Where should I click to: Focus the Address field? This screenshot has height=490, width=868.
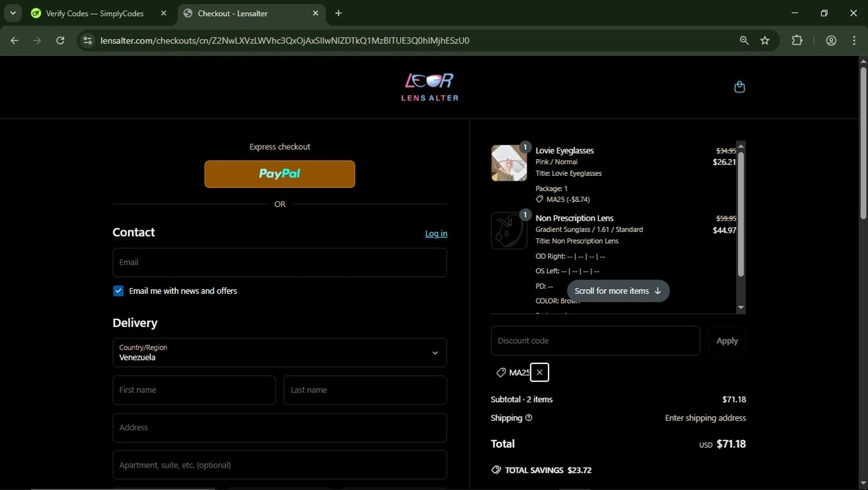[279, 428]
